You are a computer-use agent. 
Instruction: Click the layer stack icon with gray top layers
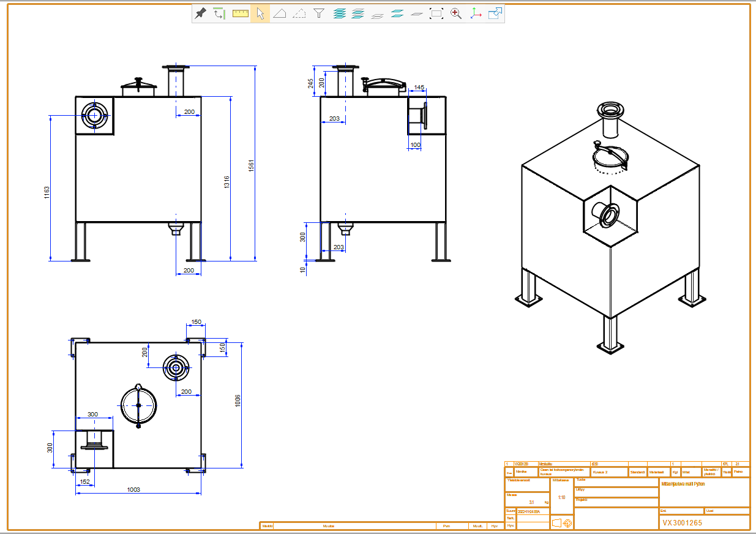click(358, 13)
